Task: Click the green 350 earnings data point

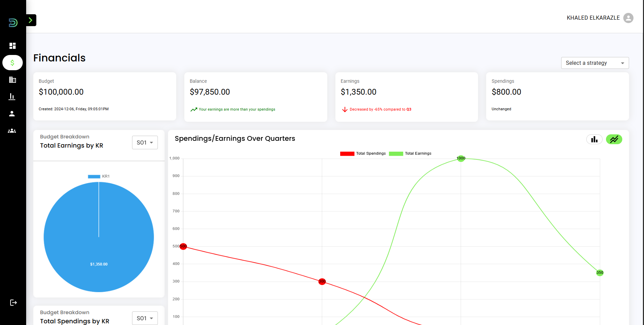Action: pyautogui.click(x=600, y=273)
